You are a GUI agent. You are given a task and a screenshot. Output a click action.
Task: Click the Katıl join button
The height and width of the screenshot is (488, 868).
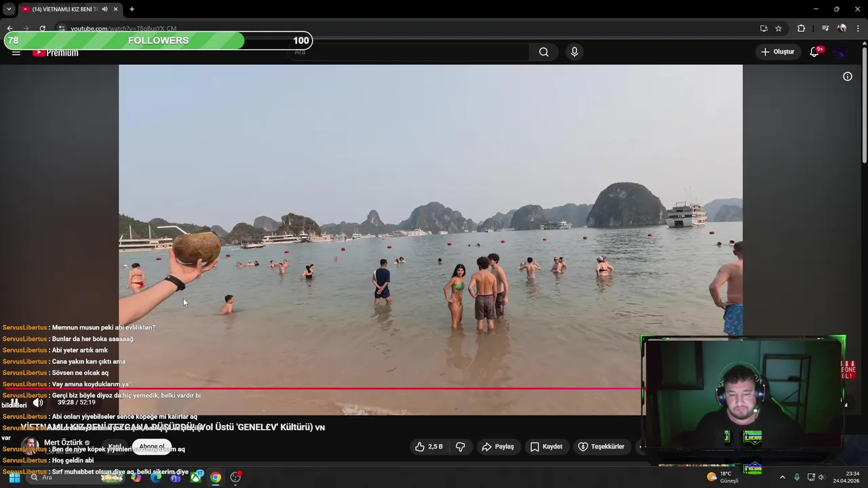(x=115, y=447)
